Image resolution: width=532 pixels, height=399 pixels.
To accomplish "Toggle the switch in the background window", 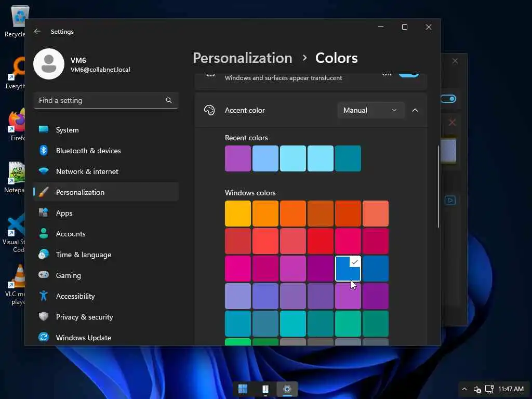I will point(448,99).
